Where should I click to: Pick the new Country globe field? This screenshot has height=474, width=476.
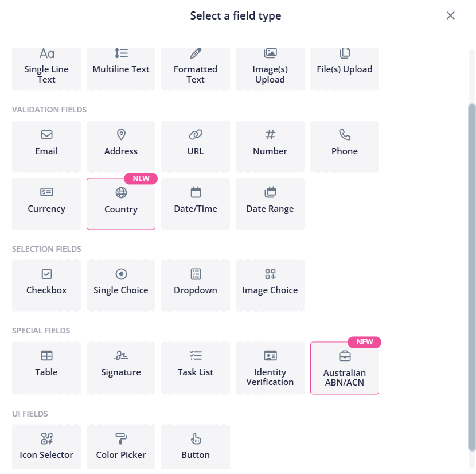[x=121, y=204]
